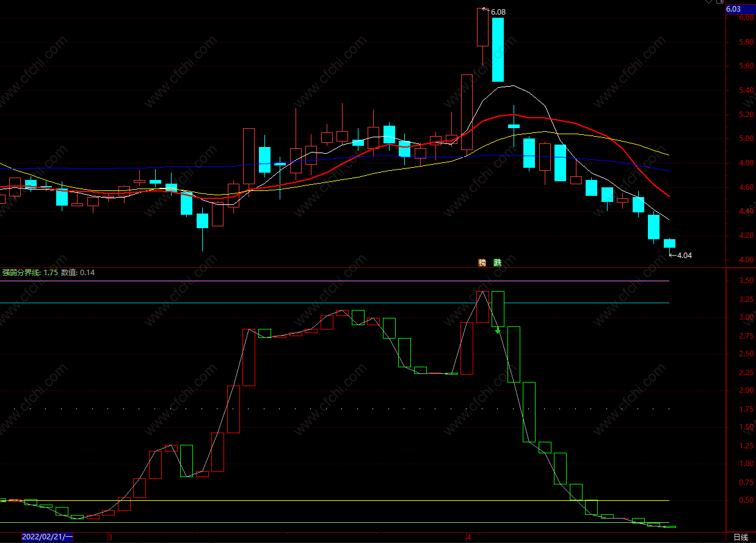Click the orange 榜 marker icon
This screenshot has width=756, height=543.
click(482, 262)
